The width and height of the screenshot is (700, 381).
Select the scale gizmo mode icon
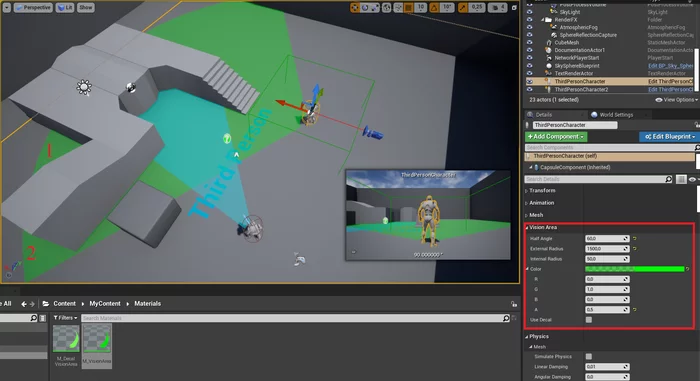click(375, 8)
